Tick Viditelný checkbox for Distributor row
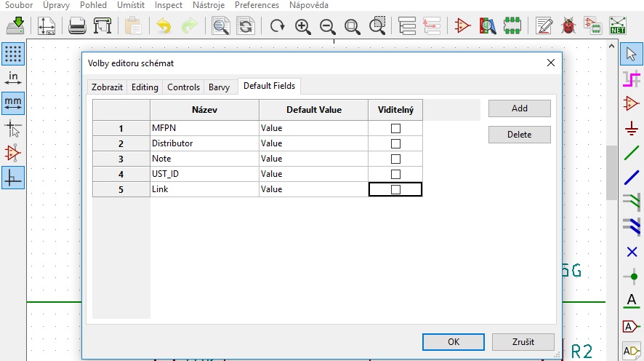644x361 pixels. coord(395,143)
